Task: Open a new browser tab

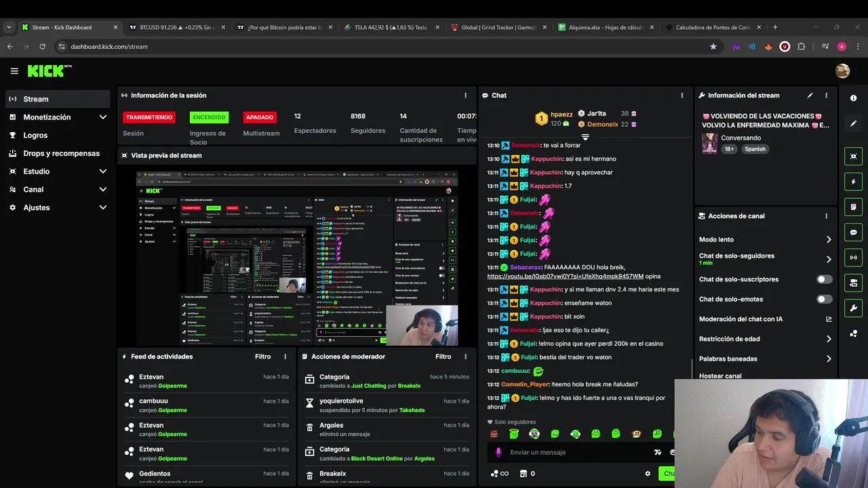Action: point(775,27)
